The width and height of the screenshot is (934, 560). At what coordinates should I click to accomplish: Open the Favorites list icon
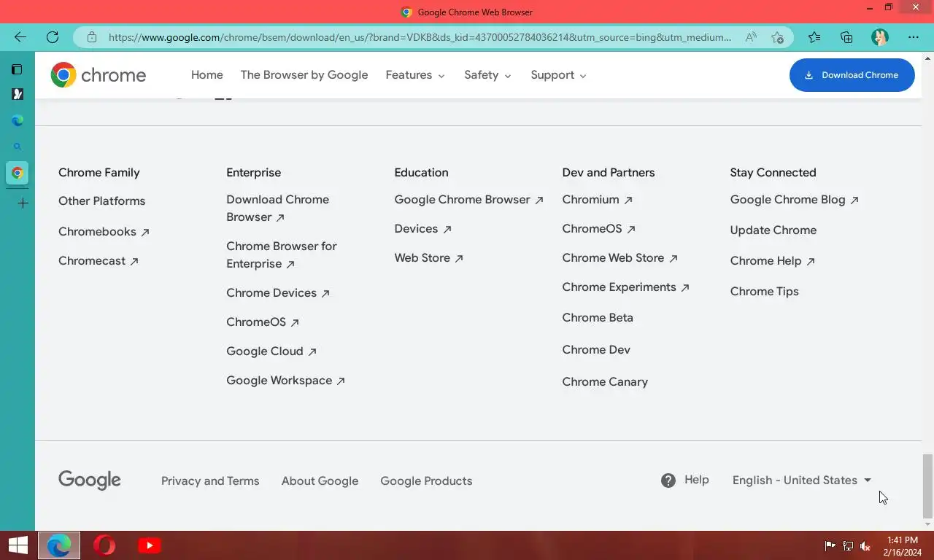(x=814, y=37)
